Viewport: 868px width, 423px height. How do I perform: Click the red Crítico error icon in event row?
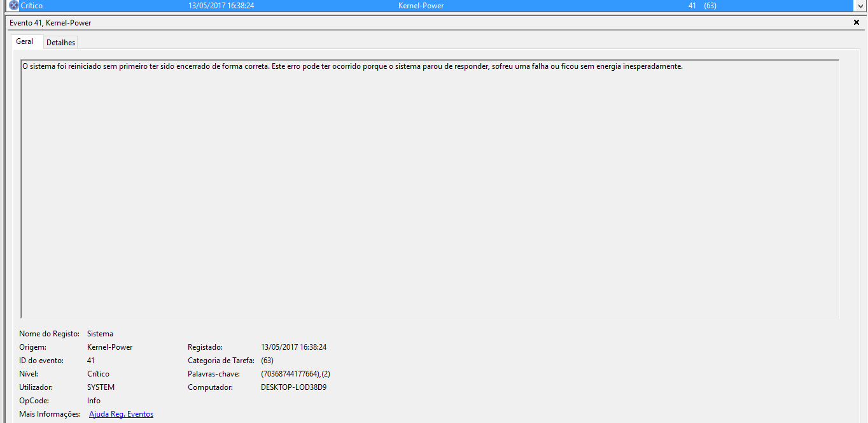point(14,5)
